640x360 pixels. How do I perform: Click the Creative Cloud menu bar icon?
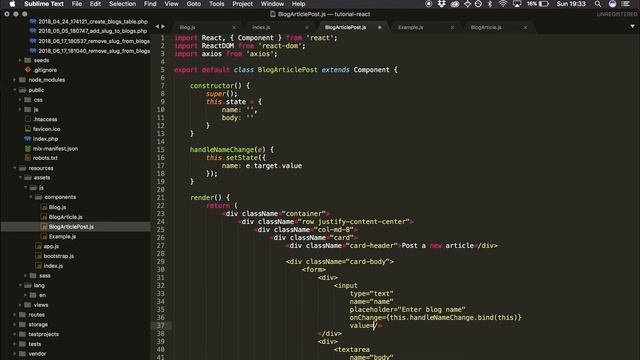pos(455,4)
